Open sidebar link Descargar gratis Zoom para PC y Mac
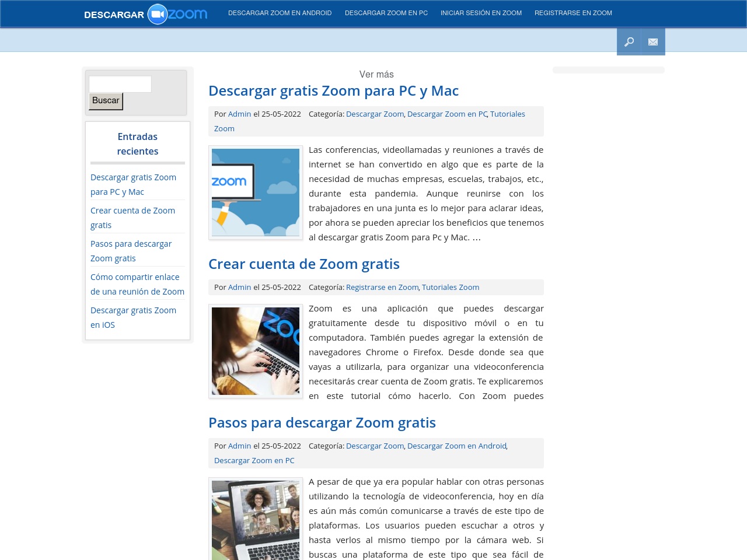Viewport: 747px width, 560px height. [x=133, y=184]
